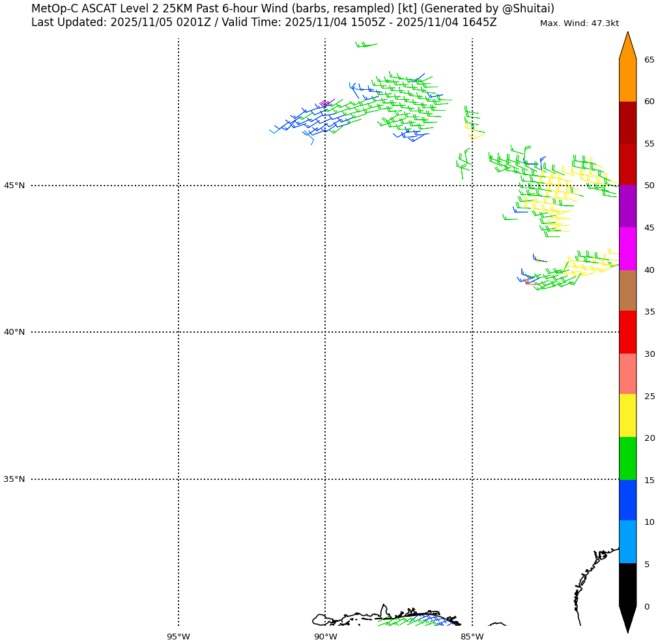Click the brown 35–40 kt colorbar segment
Image resolution: width=658 pixels, height=644 pixels.
(x=627, y=290)
